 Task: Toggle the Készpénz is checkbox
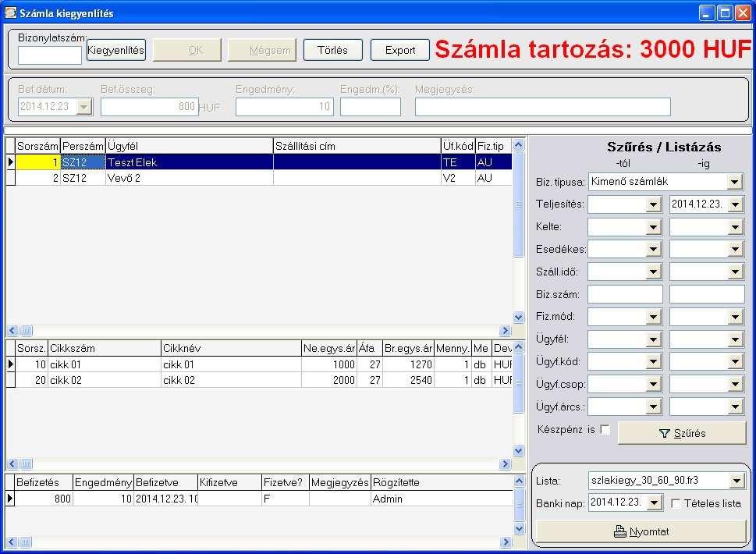coord(605,429)
